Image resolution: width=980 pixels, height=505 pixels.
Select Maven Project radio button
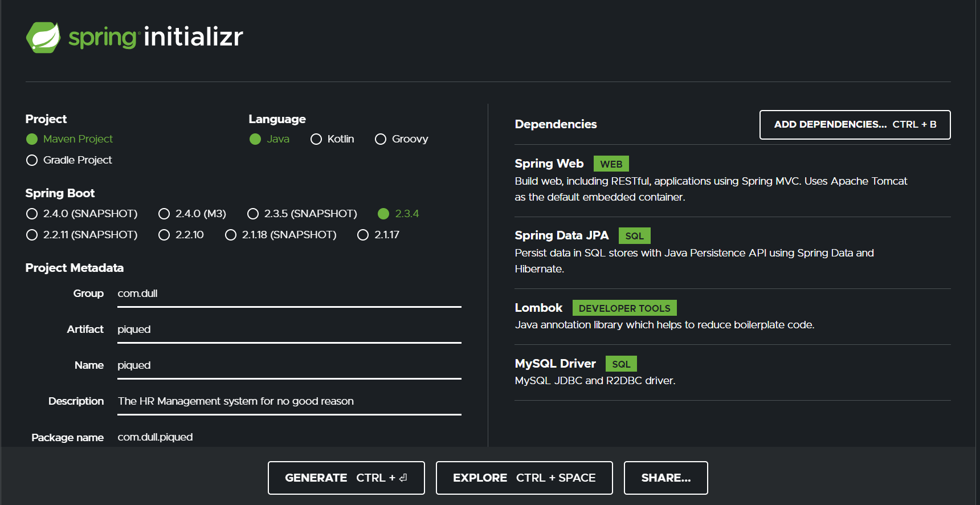point(32,139)
